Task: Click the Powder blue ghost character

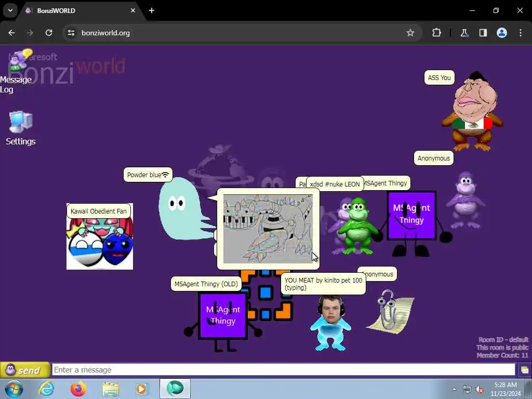Action: click(185, 209)
